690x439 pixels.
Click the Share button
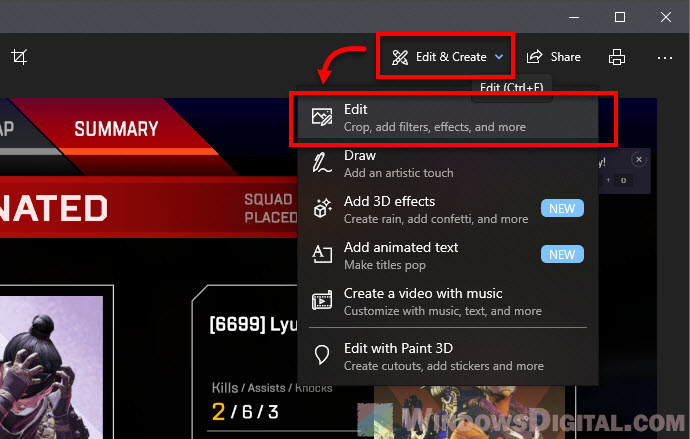click(553, 57)
